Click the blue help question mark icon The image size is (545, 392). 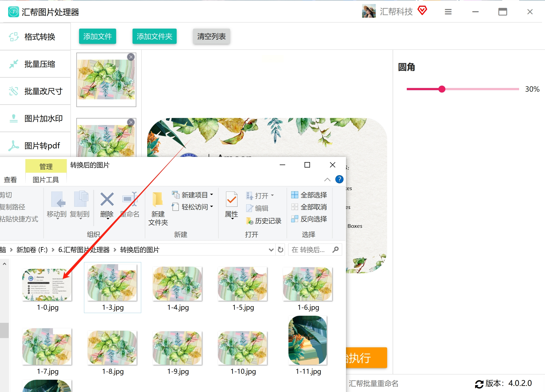tap(339, 180)
